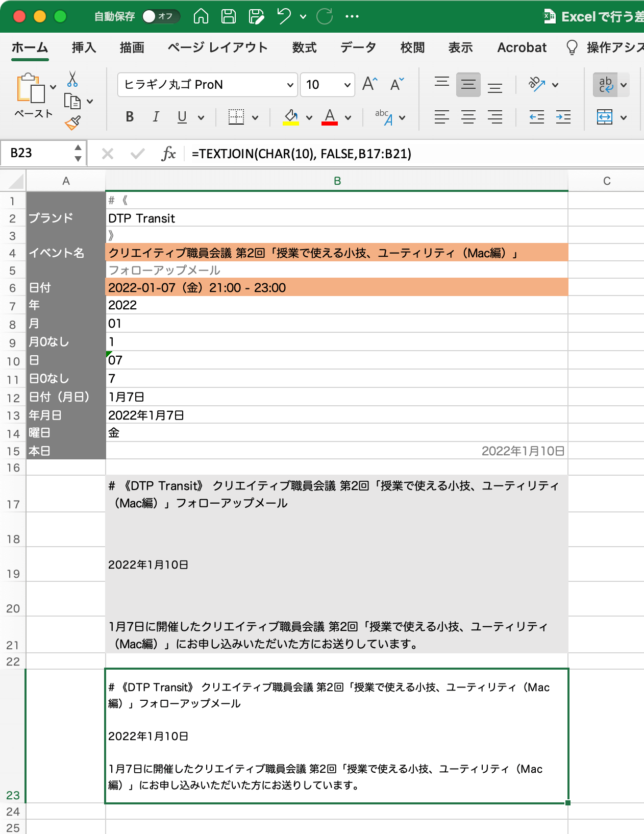Viewport: 644px width, 834px height.
Task: Open the データ tab
Action: [358, 47]
